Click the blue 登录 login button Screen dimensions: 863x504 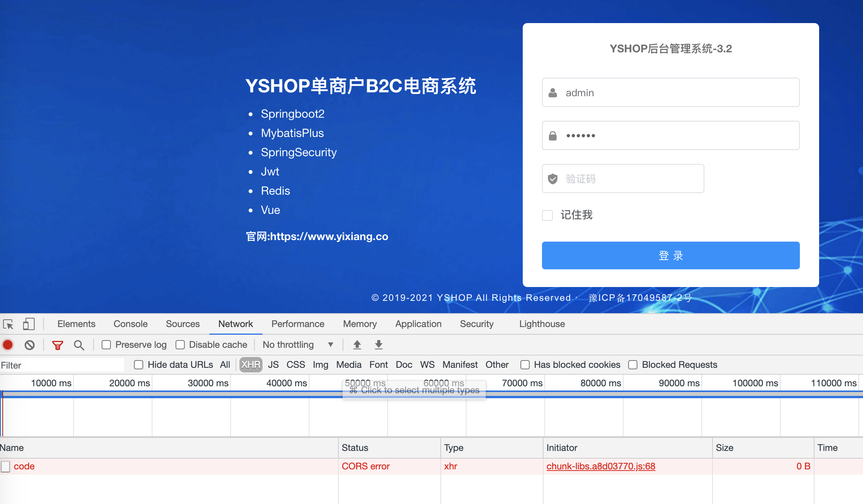pyautogui.click(x=671, y=255)
